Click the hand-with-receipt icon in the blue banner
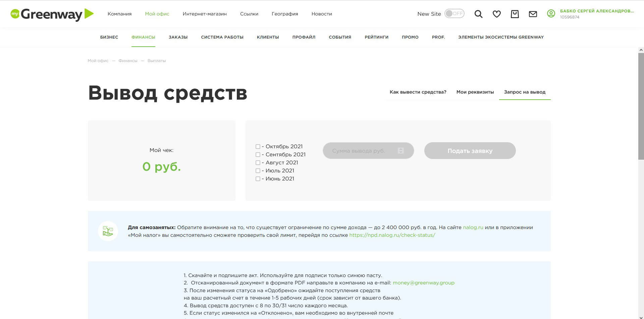This screenshot has height=319, width=644. pos(108,231)
